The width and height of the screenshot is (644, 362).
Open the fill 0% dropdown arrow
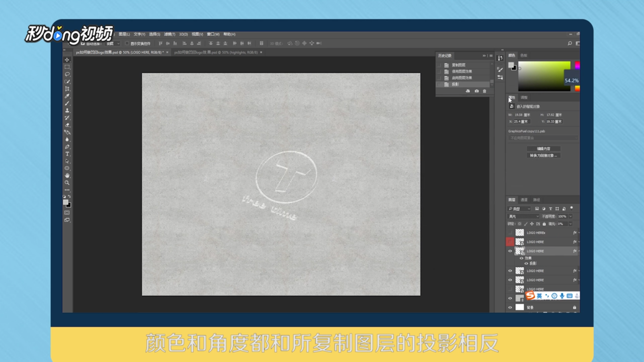[x=570, y=224]
